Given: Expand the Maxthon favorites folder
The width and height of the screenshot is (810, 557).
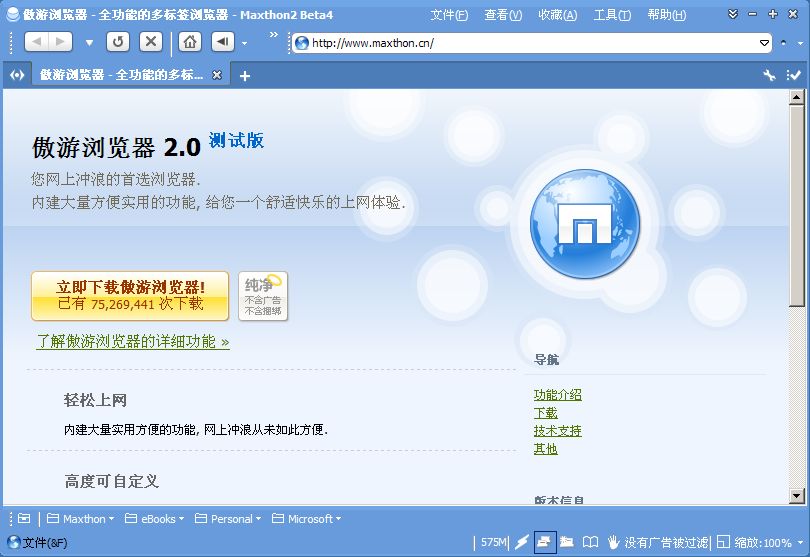Looking at the screenshot, I should click(81, 519).
